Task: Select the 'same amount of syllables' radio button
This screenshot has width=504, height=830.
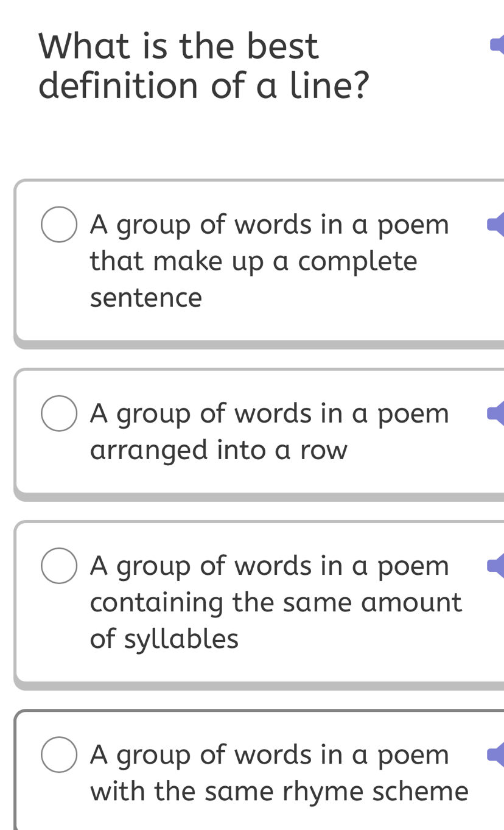Action: [58, 565]
